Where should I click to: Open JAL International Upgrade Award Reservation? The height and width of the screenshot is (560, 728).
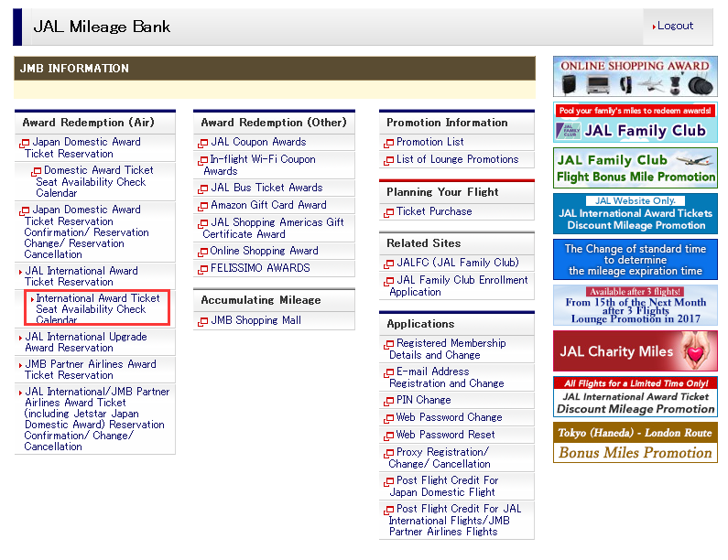pyautogui.click(x=86, y=342)
